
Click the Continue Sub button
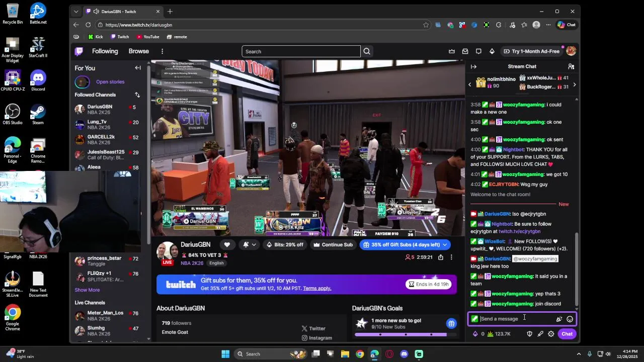[x=333, y=245]
